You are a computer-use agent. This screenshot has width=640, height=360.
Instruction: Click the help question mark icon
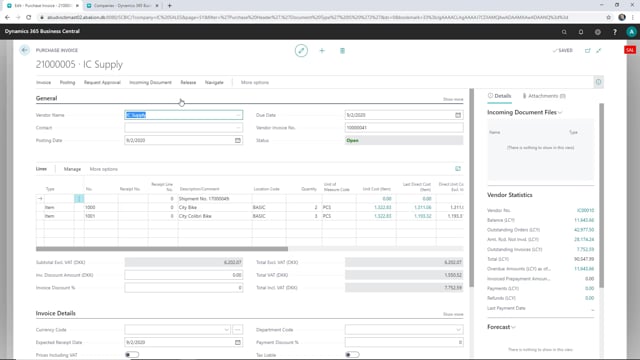click(615, 32)
